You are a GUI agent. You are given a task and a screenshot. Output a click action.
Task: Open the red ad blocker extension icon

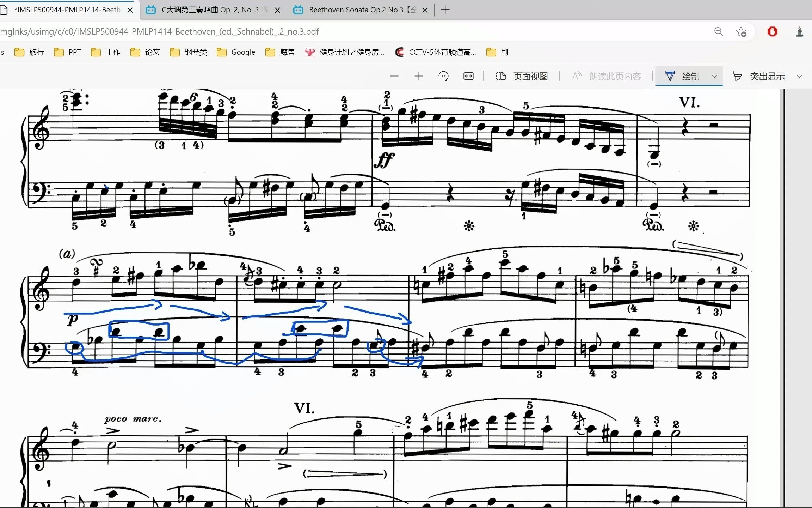pyautogui.click(x=772, y=32)
